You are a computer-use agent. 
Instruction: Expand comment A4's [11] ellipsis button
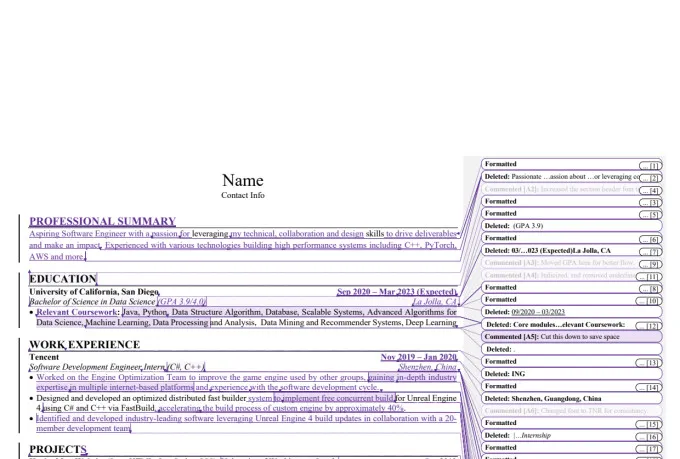tap(650, 277)
